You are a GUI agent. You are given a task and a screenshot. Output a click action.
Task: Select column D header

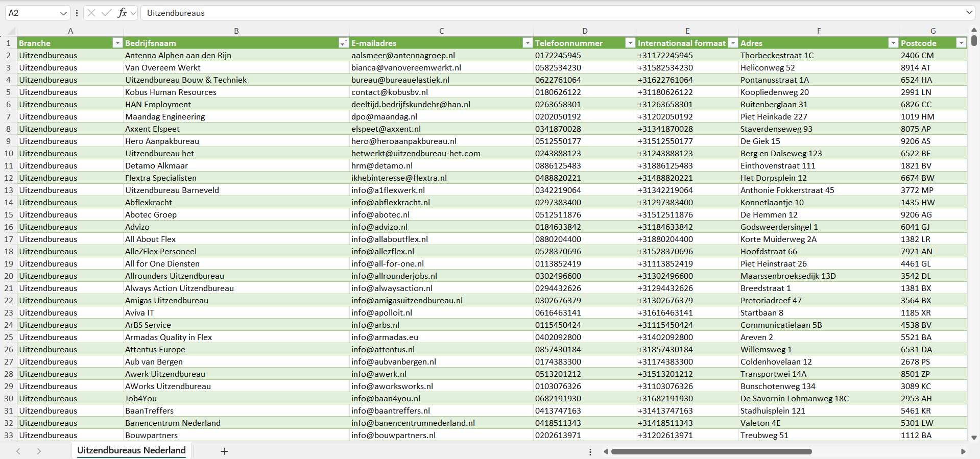pyautogui.click(x=585, y=31)
